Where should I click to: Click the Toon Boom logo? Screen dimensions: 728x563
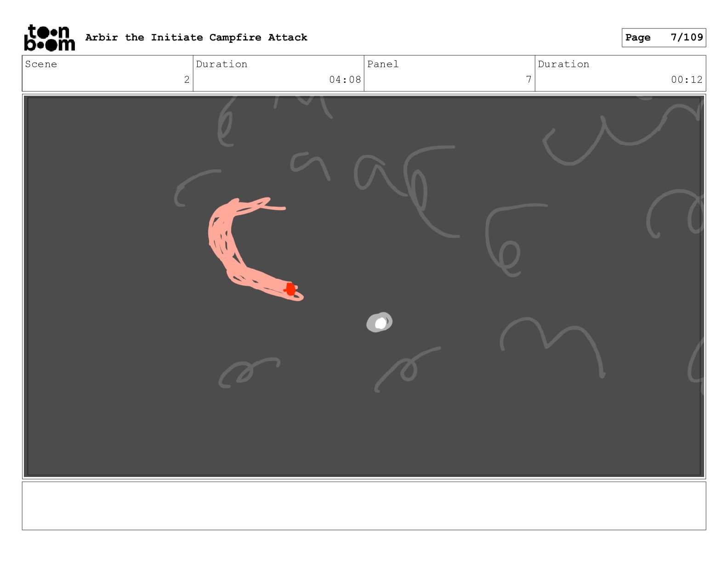[x=49, y=37]
